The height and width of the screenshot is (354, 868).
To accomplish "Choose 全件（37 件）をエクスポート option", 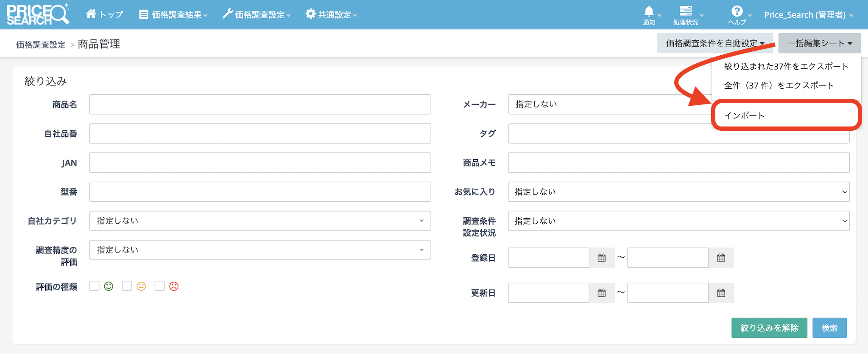I will tap(779, 85).
